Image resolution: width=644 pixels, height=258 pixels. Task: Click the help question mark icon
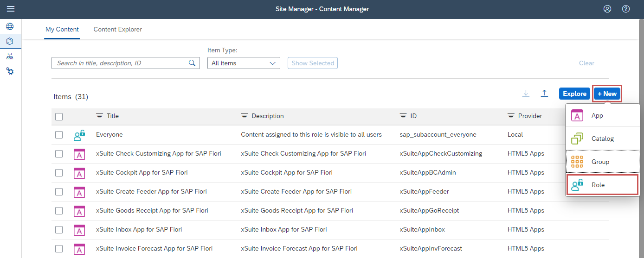coord(626,9)
